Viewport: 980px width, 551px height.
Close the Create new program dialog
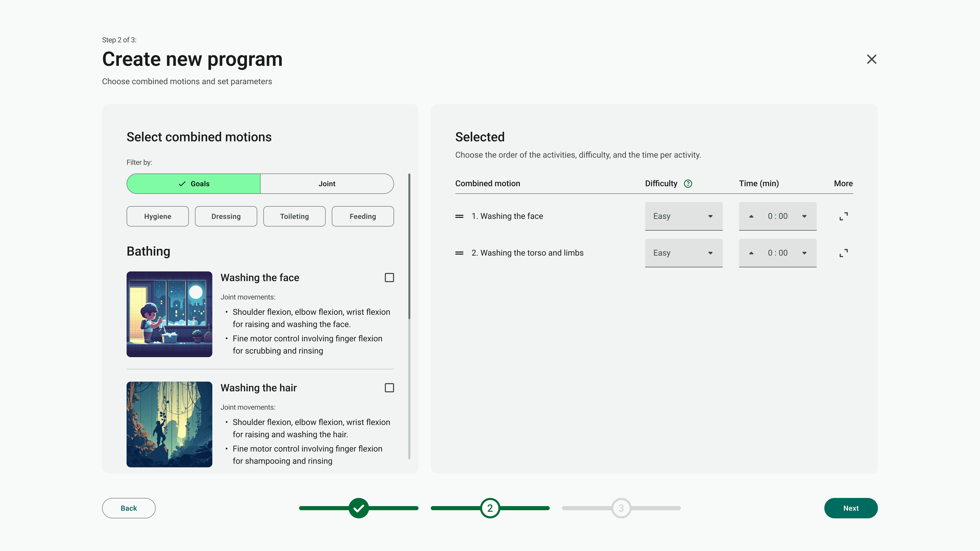871,59
